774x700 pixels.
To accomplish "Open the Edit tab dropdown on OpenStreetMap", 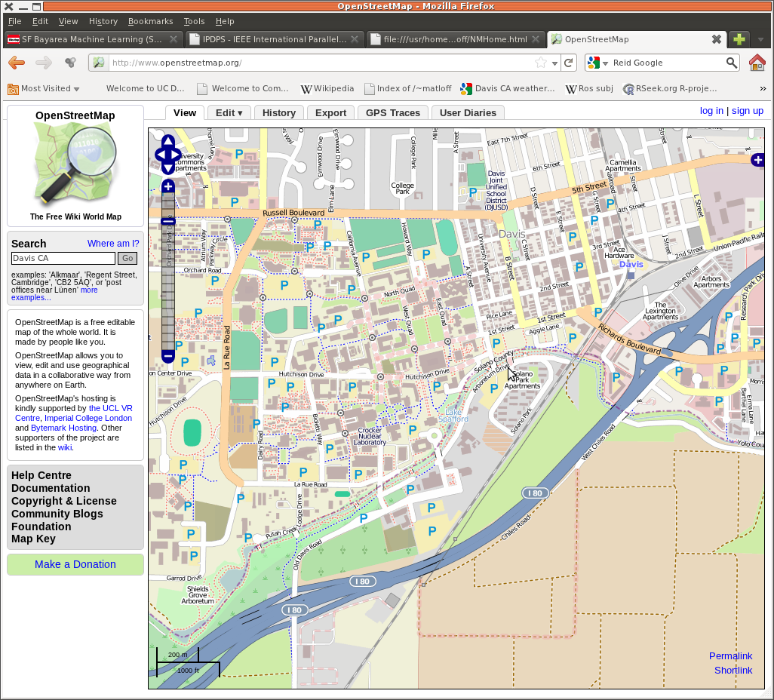I will 229,113.
